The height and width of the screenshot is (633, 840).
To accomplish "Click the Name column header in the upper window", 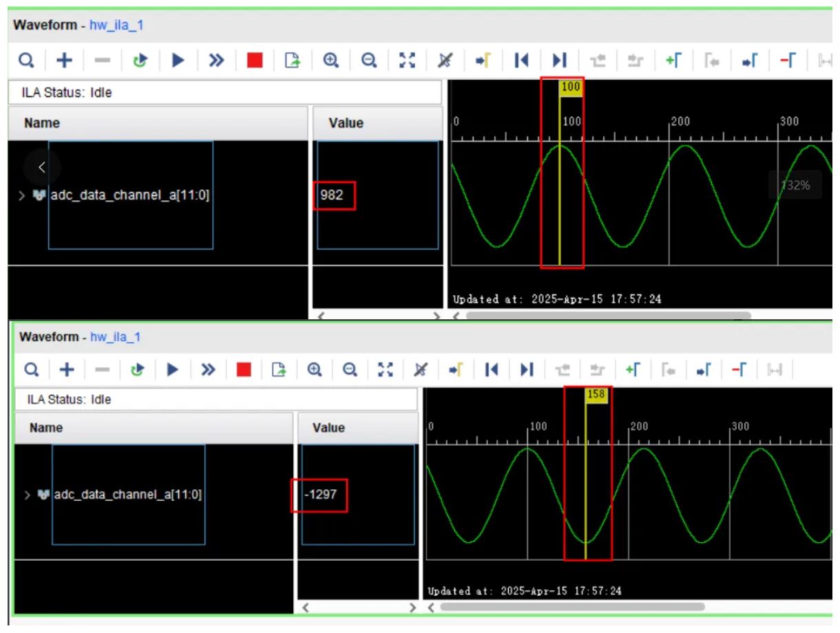I will click(158, 124).
